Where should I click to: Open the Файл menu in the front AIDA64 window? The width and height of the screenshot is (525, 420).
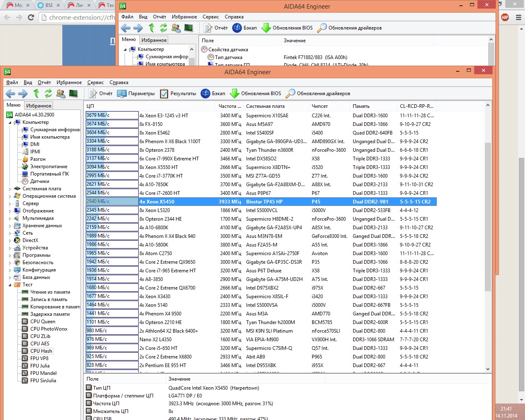coord(12,82)
